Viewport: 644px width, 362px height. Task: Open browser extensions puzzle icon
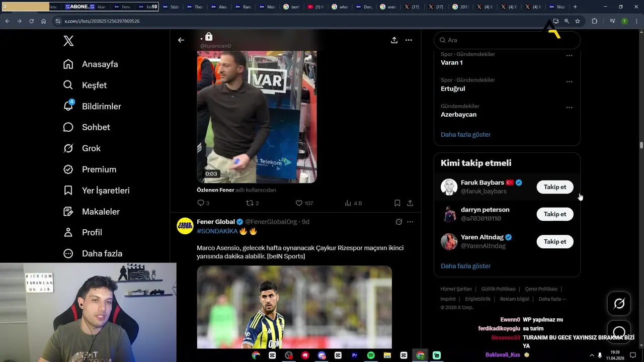595,21
